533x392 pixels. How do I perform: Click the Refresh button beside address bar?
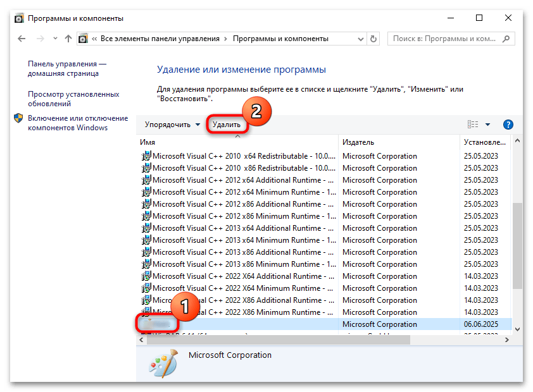373,39
